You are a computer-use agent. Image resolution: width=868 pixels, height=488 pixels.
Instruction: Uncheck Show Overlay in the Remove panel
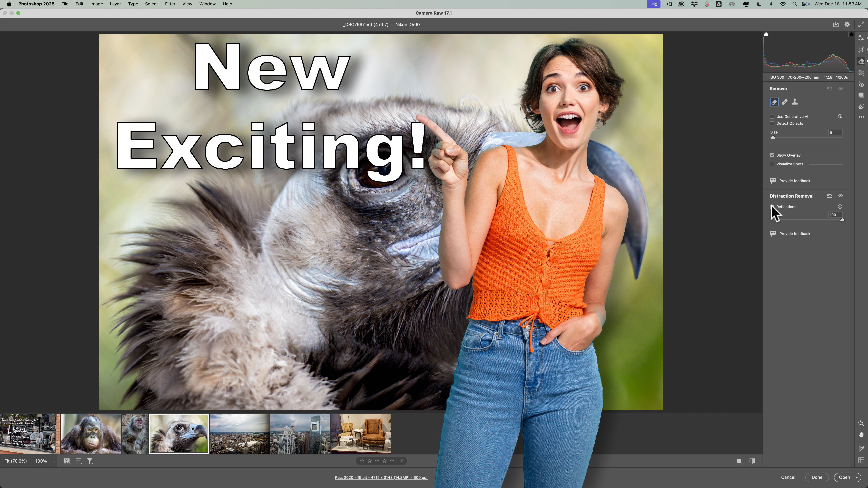772,155
